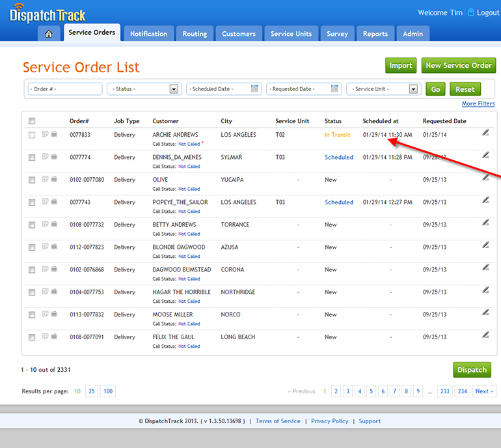
Task: Open the notes icon for order 0077774
Action: (x=46, y=157)
